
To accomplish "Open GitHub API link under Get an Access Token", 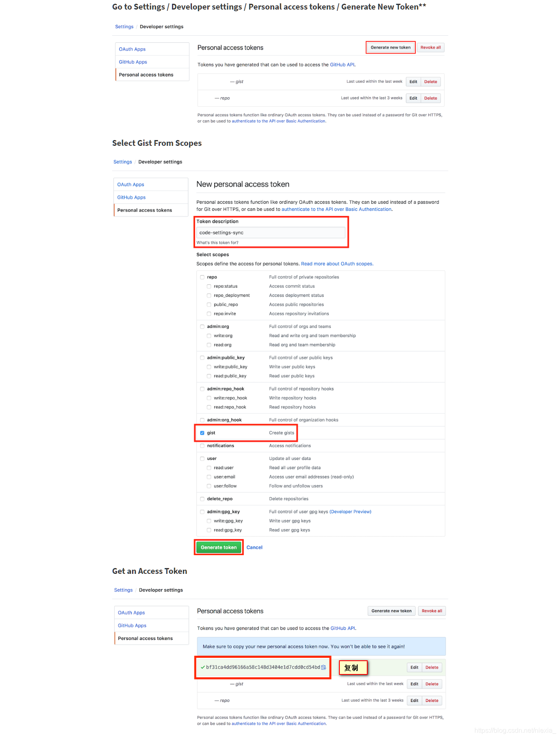I will coord(343,628).
